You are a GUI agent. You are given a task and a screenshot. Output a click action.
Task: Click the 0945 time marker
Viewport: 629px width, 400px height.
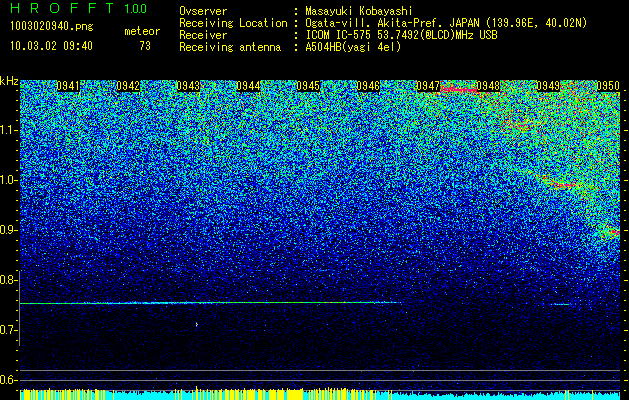308,86
